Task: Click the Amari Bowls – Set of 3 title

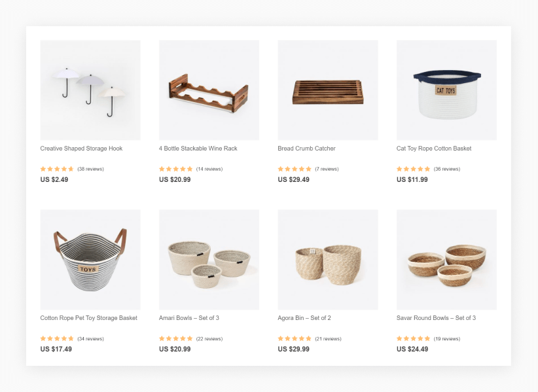Action: click(x=188, y=318)
